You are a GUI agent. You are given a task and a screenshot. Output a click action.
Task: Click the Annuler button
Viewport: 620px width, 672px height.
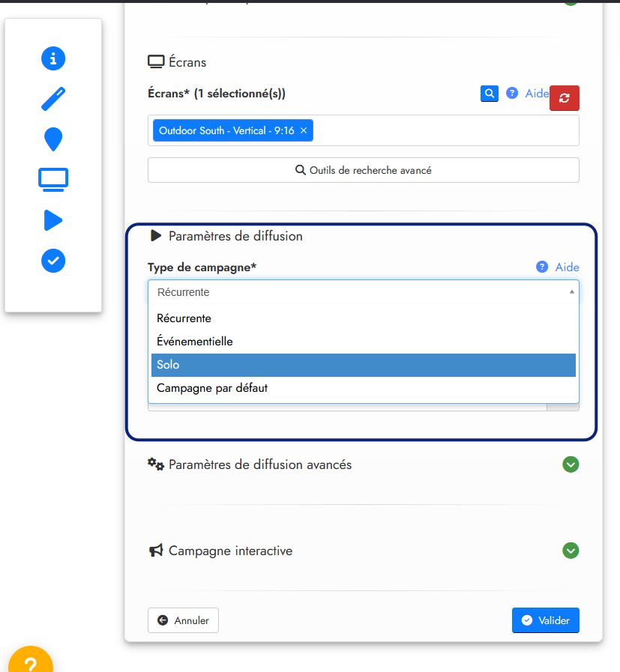pos(184,620)
